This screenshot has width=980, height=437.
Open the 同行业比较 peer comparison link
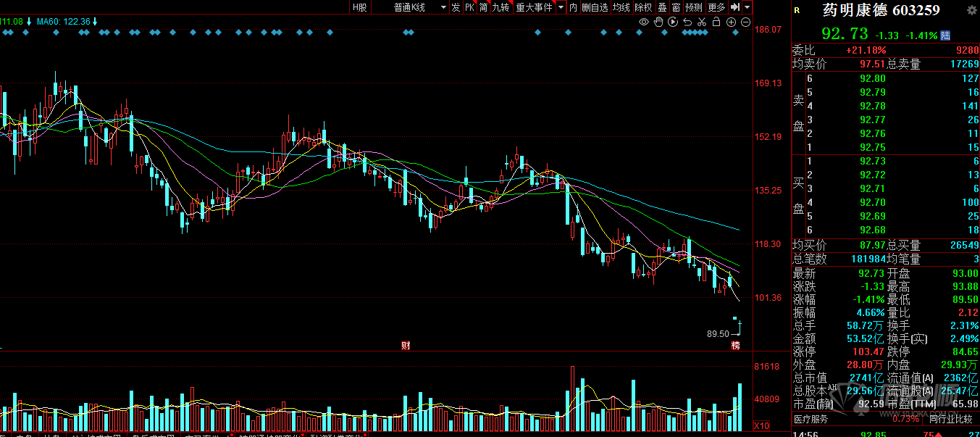pos(951,419)
